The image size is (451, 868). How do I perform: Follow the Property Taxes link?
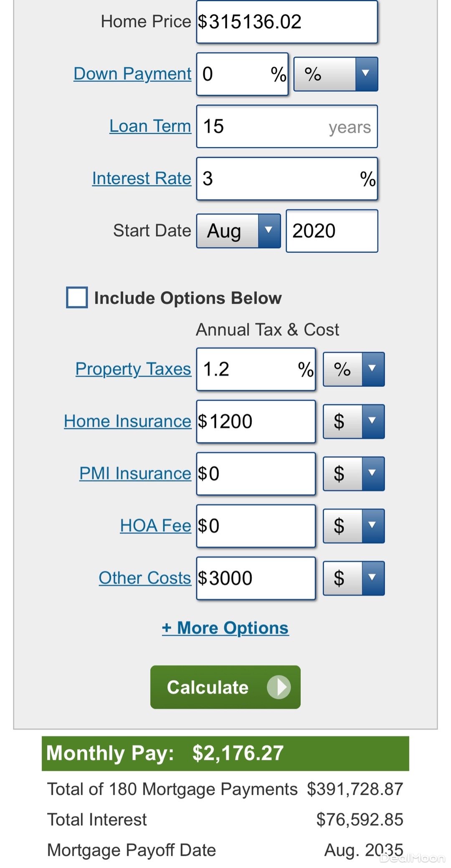133,369
